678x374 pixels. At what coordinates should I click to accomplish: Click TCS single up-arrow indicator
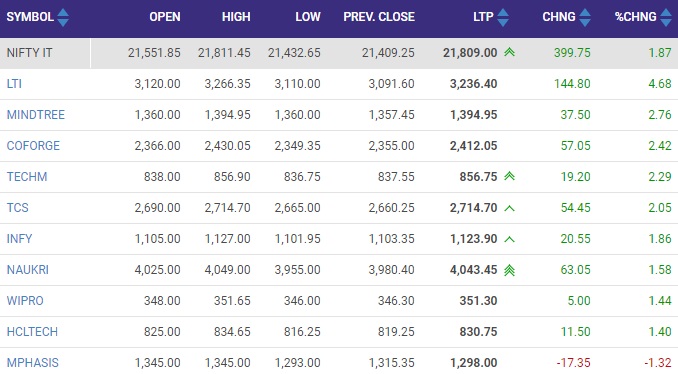(509, 208)
